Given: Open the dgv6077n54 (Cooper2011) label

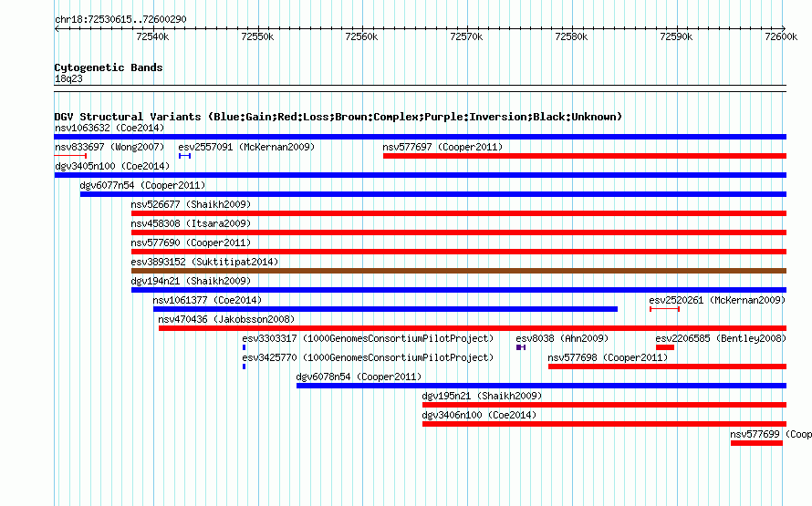Looking at the screenshot, I should click(x=142, y=185).
